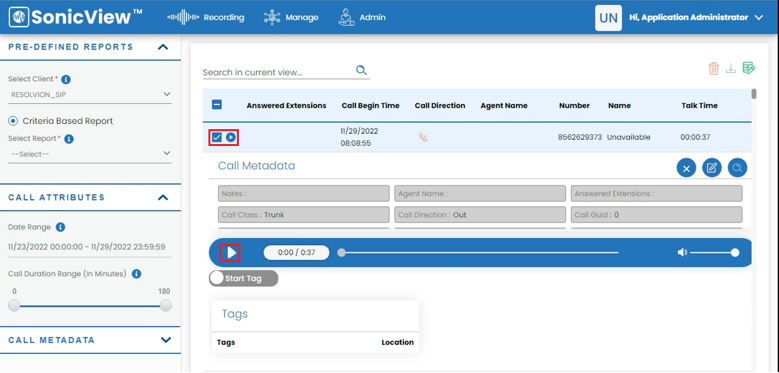
Task: Uncheck the 8562629373 call row checkbox
Action: pos(217,137)
